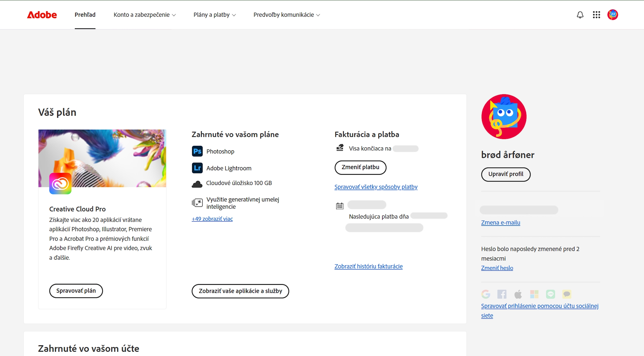Image resolution: width=644 pixels, height=356 pixels.
Task: Click the Facebook sign-in icon
Action: (x=502, y=294)
